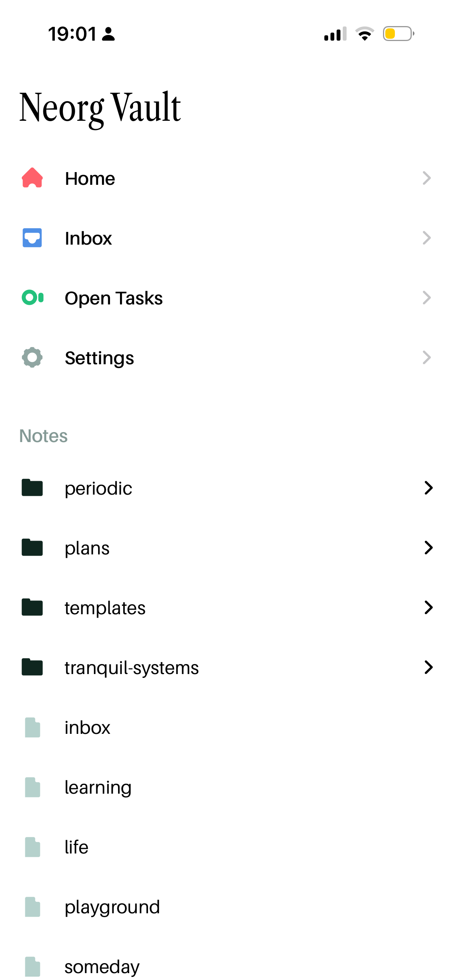Open the inbox note
The image size is (452, 980).
(x=226, y=727)
